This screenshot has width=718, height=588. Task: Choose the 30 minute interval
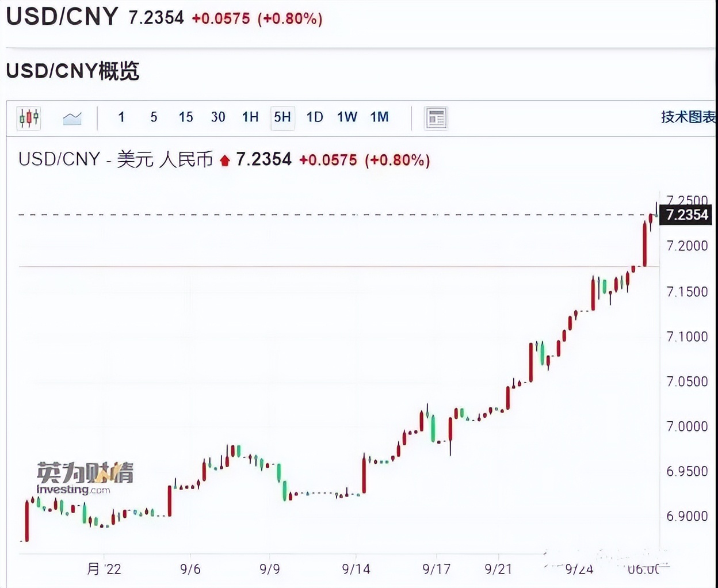pos(218,117)
